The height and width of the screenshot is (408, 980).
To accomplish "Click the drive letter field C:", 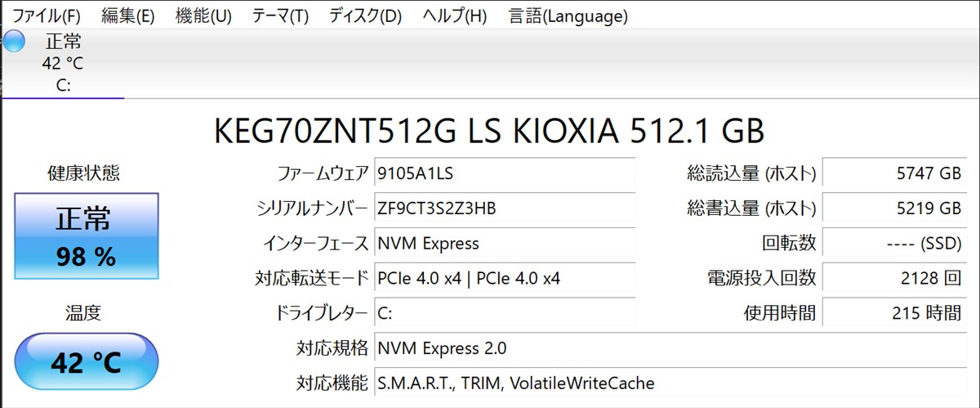I will (505, 313).
